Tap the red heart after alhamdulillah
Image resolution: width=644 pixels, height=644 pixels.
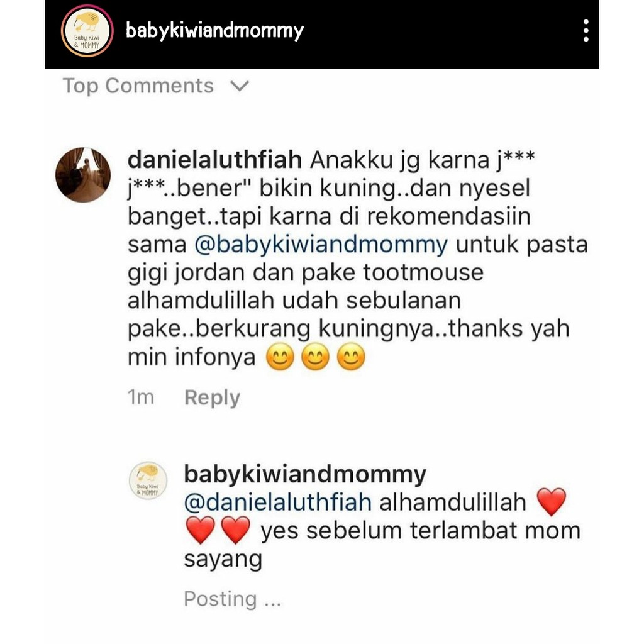point(552,502)
